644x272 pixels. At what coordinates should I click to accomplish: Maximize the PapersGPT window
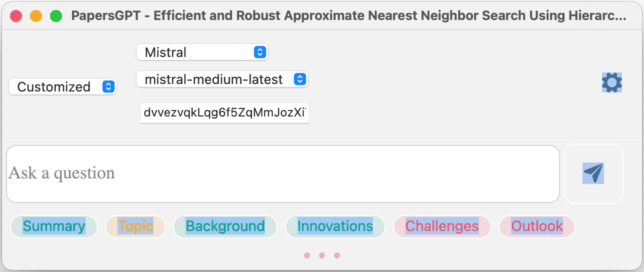(56, 16)
